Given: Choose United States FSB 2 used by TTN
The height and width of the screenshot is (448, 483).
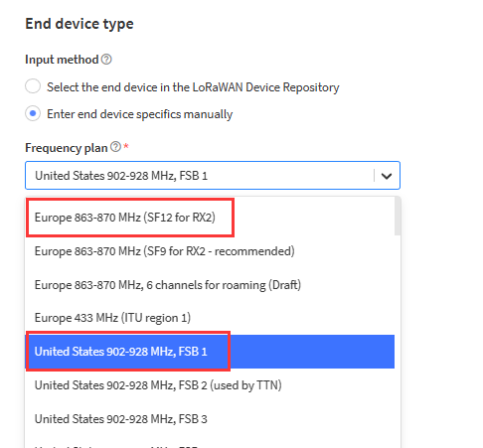Looking at the screenshot, I should pos(210,385).
